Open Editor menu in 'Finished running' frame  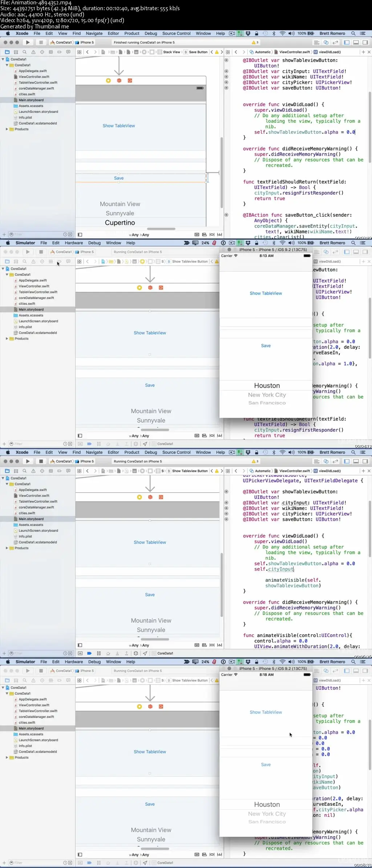(x=113, y=33)
